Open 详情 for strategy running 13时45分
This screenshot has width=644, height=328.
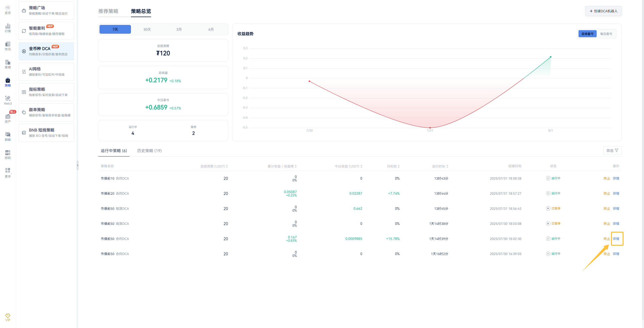[x=616, y=209]
